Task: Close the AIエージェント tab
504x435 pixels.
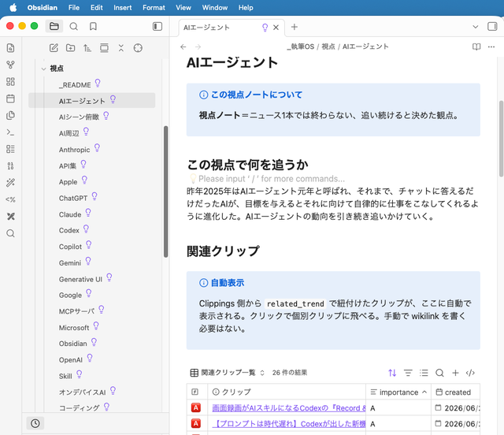Action: (x=276, y=28)
